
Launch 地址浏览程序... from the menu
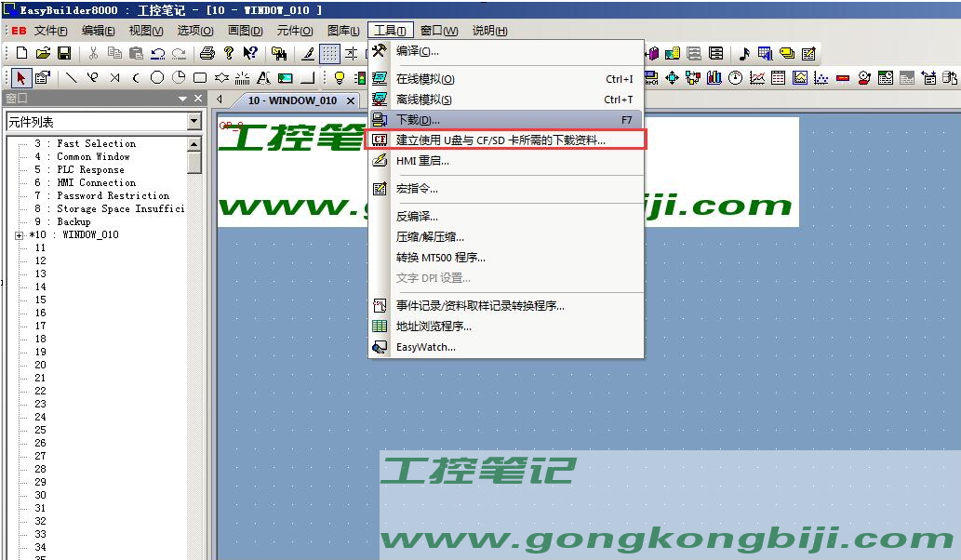(506, 327)
